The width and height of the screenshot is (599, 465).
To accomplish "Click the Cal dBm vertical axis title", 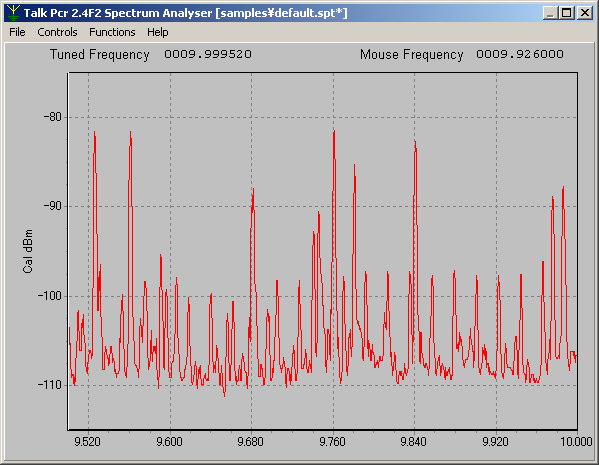I will [x=28, y=251].
